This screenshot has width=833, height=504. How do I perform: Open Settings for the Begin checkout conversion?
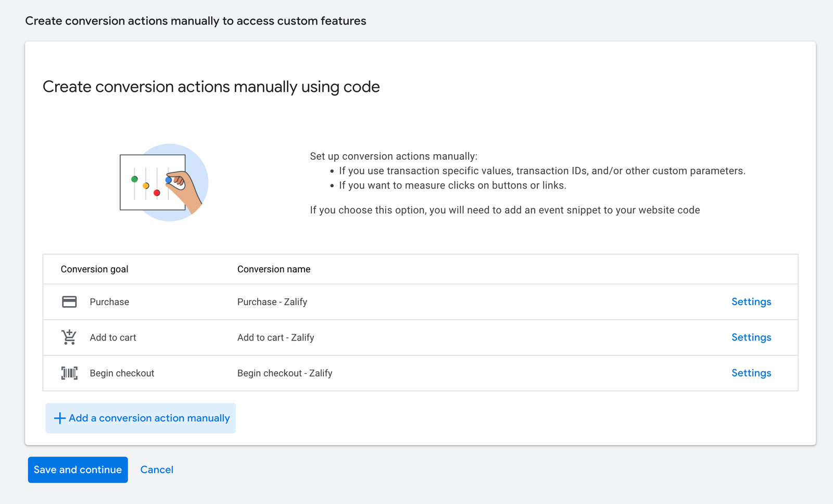tap(751, 373)
